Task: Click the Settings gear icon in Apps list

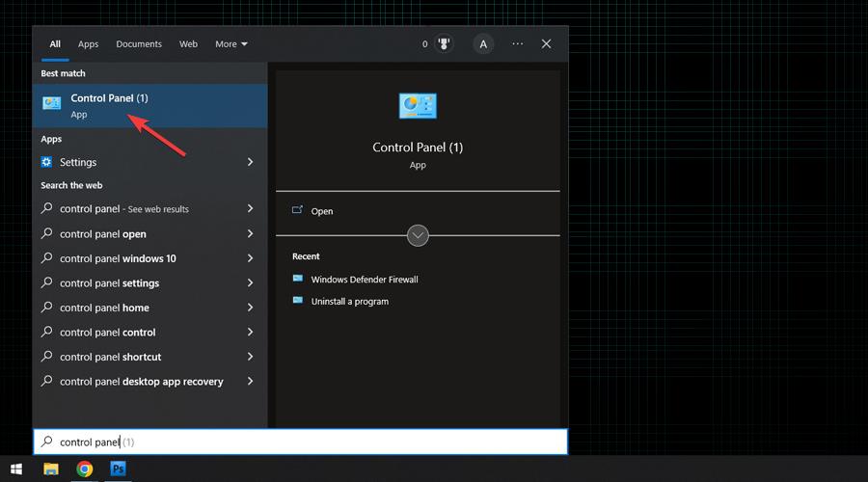Action: (46, 162)
